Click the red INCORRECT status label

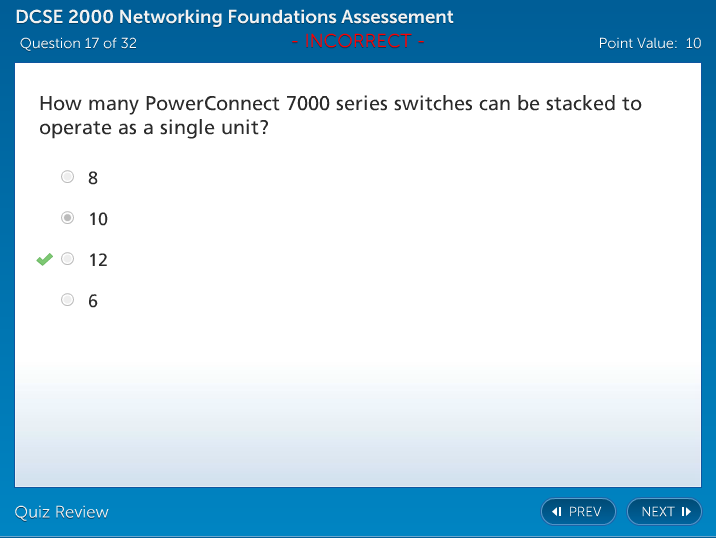click(x=358, y=42)
